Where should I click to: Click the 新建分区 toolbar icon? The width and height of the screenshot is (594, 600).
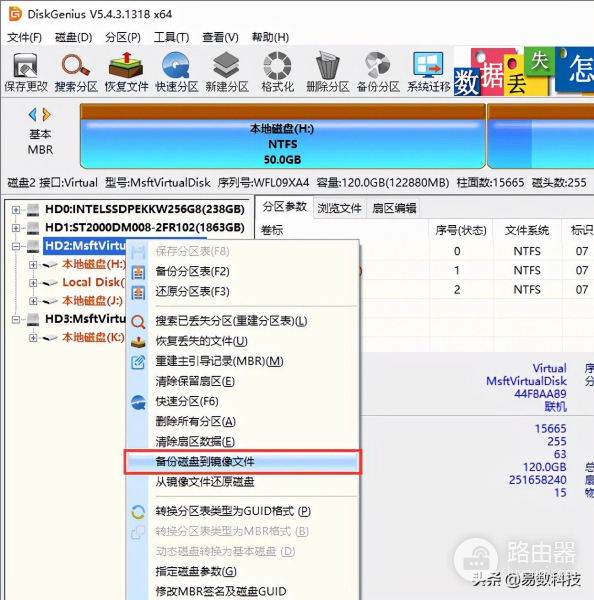[227, 72]
